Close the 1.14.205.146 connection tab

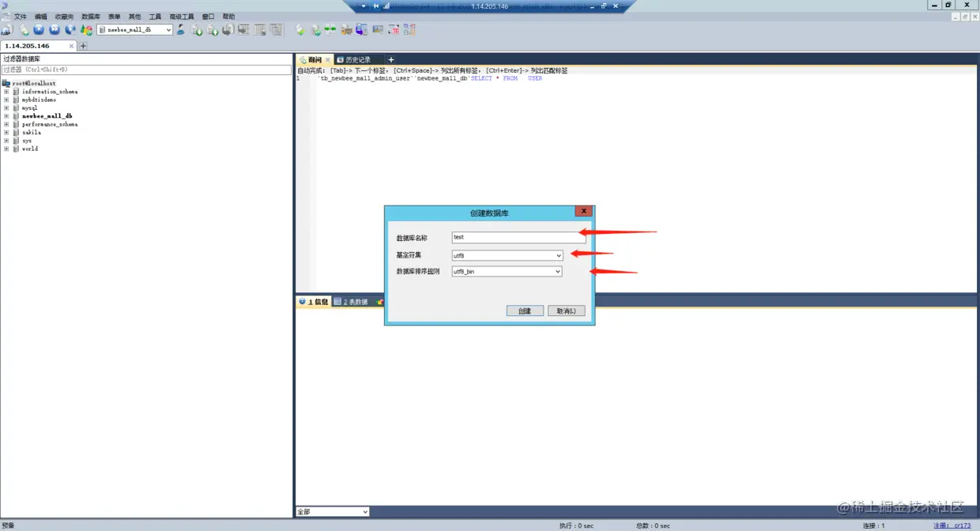[x=71, y=46]
